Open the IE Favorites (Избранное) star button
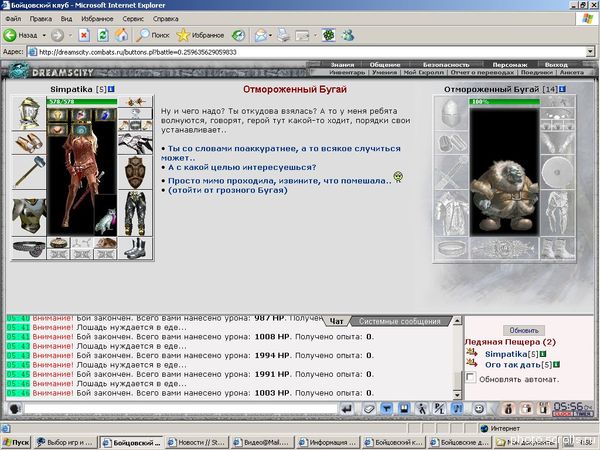 (200, 35)
